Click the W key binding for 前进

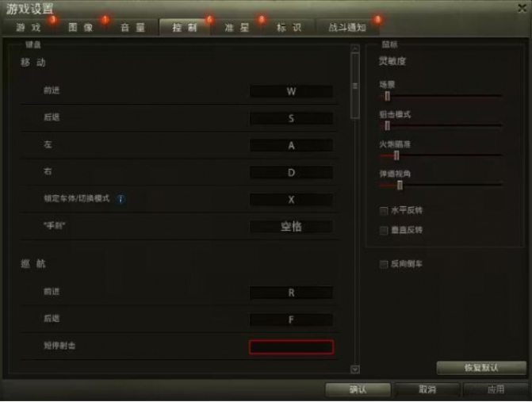pyautogui.click(x=291, y=91)
